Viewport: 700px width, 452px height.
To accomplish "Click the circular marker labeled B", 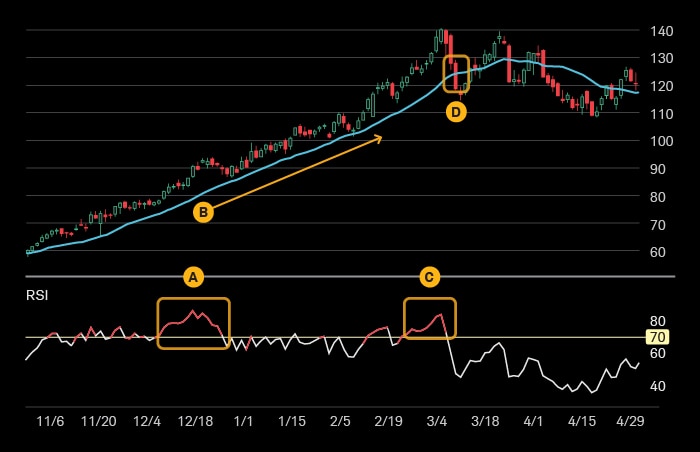I will [203, 212].
